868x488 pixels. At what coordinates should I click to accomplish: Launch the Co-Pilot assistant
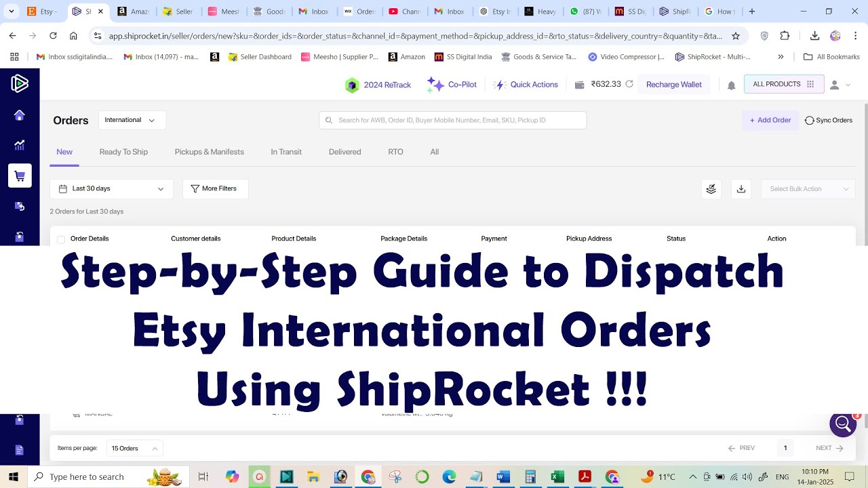452,85
